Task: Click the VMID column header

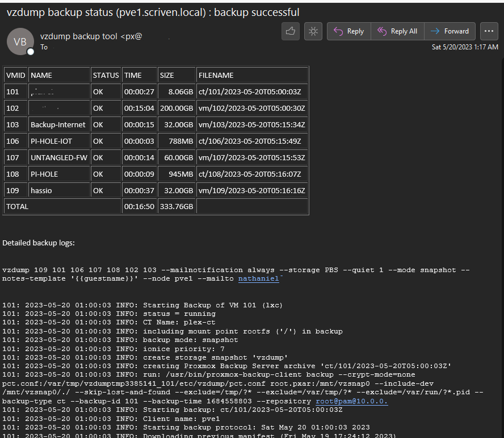Action: pyautogui.click(x=15, y=76)
